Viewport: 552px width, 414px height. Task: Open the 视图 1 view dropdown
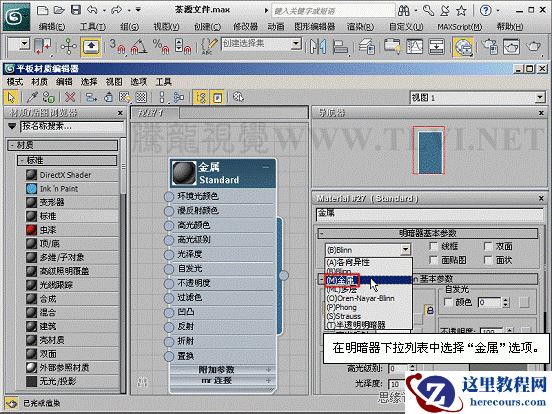point(478,98)
